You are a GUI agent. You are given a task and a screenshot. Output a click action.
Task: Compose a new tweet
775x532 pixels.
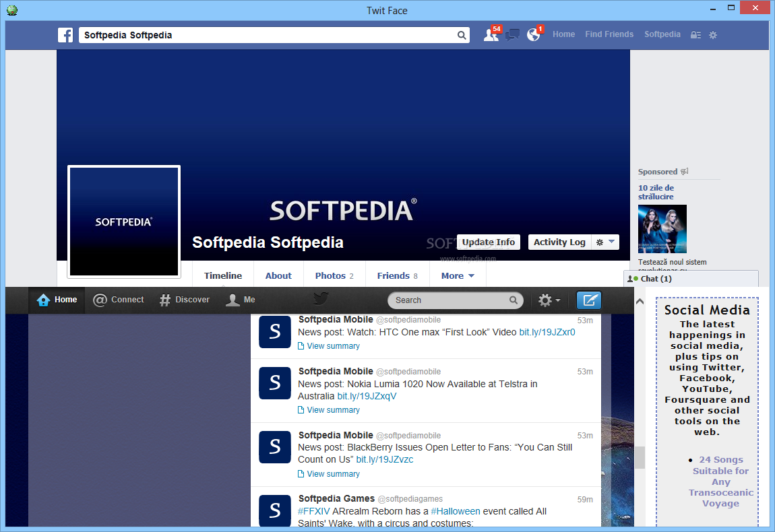click(589, 300)
